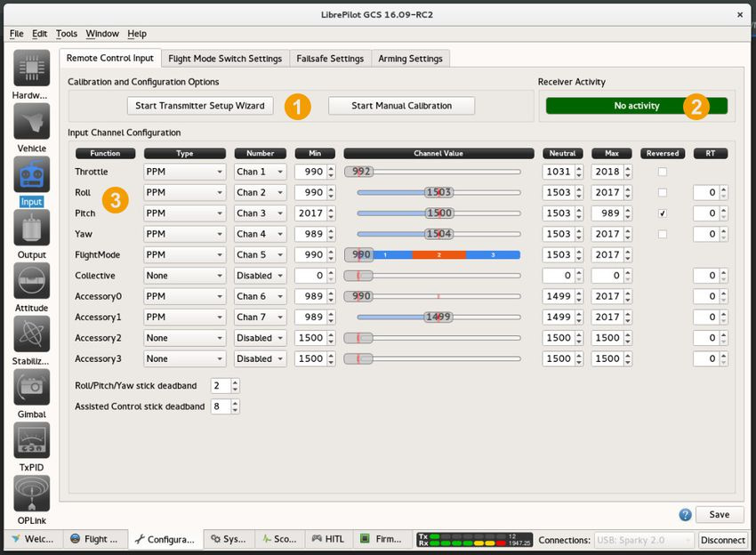The image size is (756, 555).
Task: Select the Configuration workspace tab
Action: click(165, 539)
